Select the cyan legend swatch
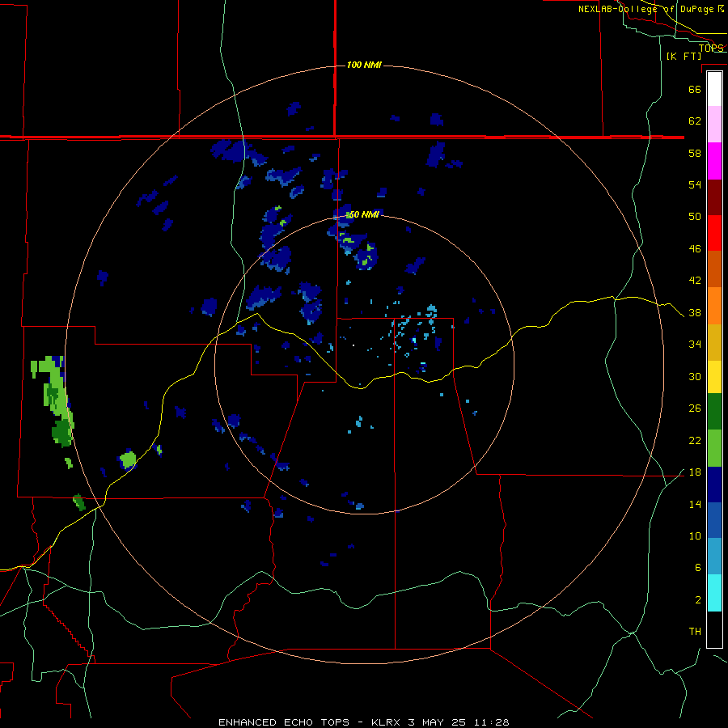Image resolution: width=728 pixels, height=728 pixels. (x=714, y=593)
